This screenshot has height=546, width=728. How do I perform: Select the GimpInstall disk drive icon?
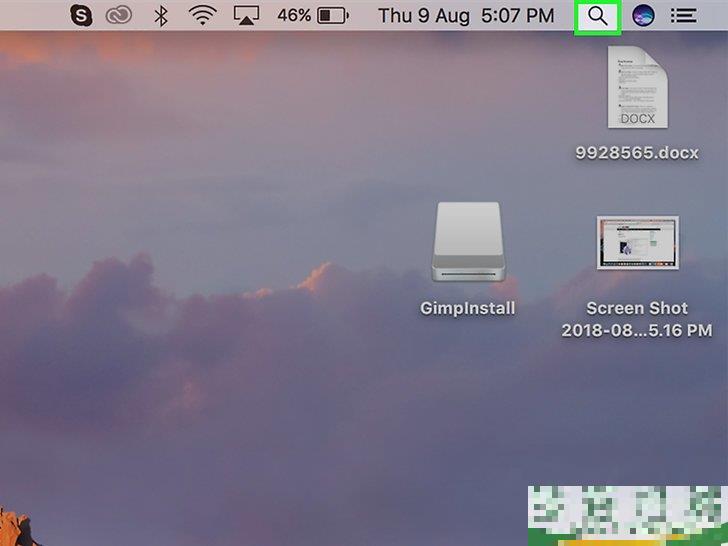coord(468,243)
